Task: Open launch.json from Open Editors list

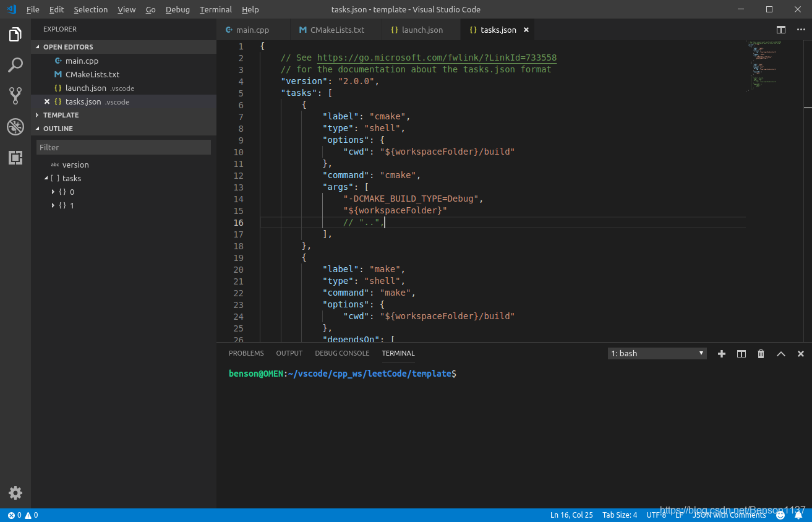Action: (124, 88)
